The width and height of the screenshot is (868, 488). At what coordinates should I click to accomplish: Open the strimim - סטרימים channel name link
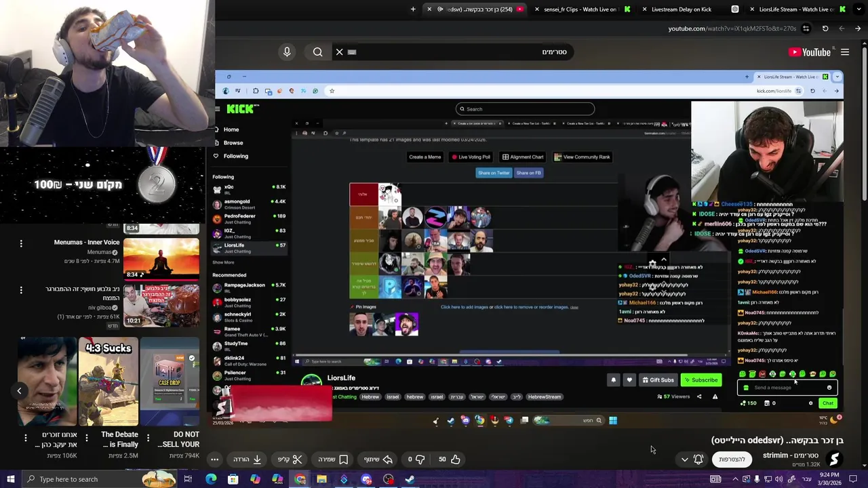coord(791,455)
